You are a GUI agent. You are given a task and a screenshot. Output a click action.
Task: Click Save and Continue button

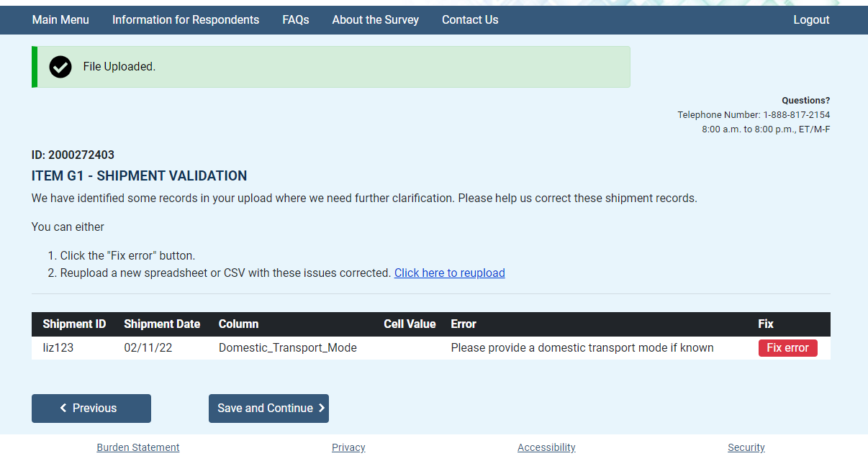click(268, 408)
